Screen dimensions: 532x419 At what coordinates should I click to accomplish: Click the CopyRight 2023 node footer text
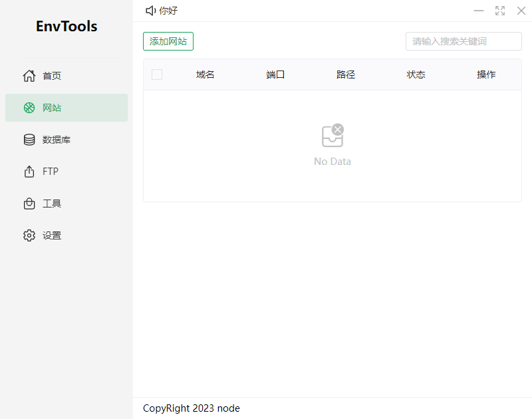click(192, 408)
